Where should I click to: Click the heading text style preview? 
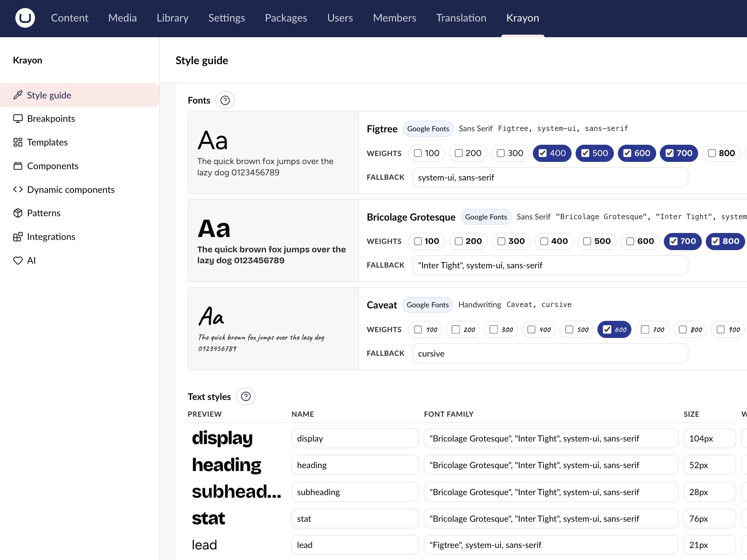click(x=227, y=465)
